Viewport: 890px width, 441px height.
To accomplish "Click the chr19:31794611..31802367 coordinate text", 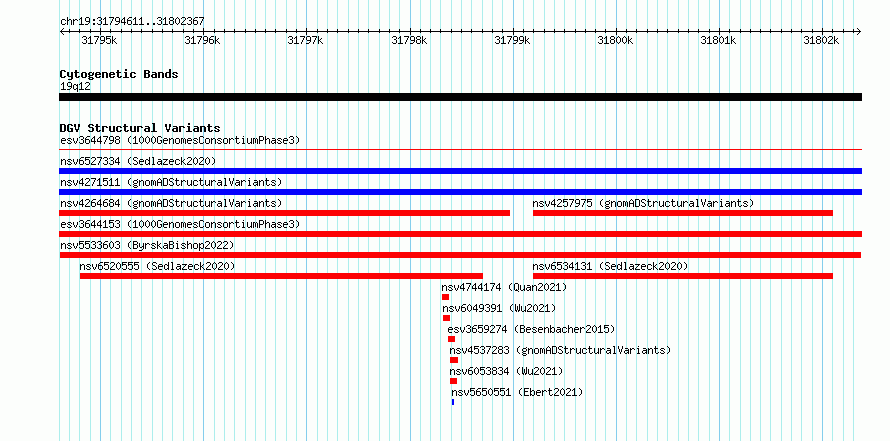I will pyautogui.click(x=132, y=21).
